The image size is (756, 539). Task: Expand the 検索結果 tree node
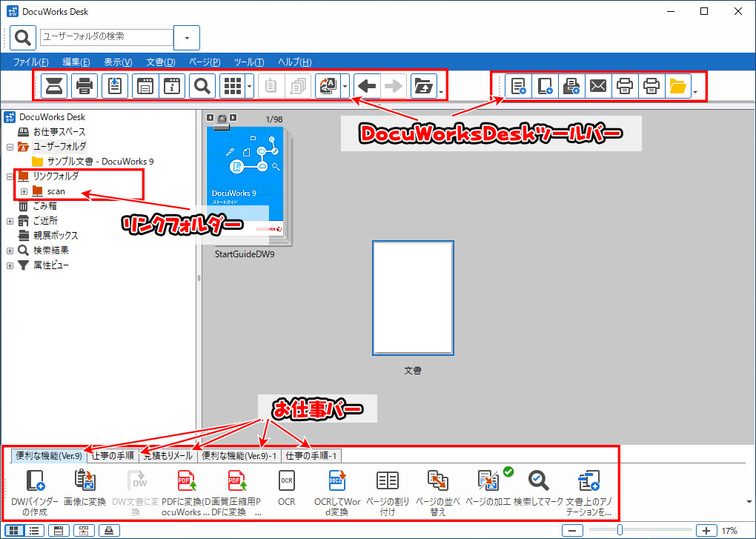10,251
